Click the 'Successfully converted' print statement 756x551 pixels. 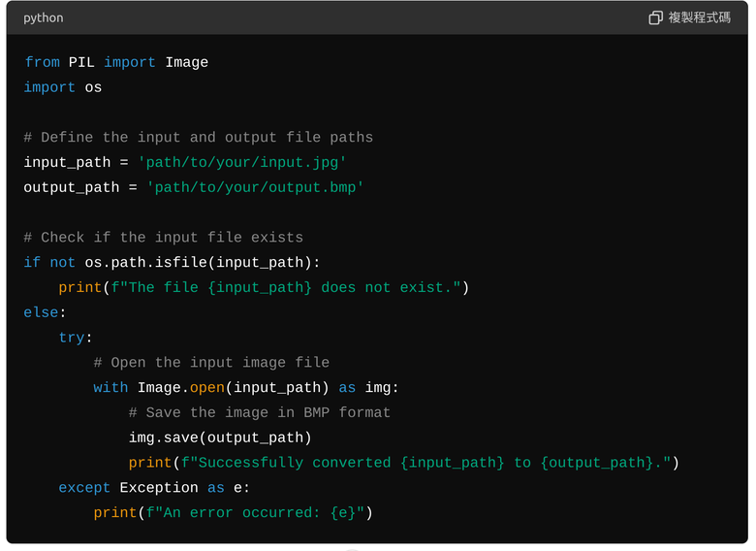(x=404, y=463)
